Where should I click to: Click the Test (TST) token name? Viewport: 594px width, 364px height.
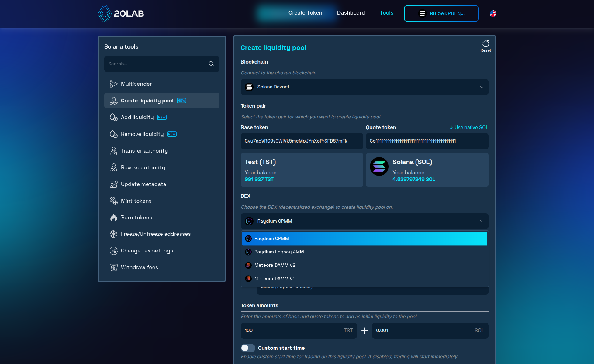(260, 162)
